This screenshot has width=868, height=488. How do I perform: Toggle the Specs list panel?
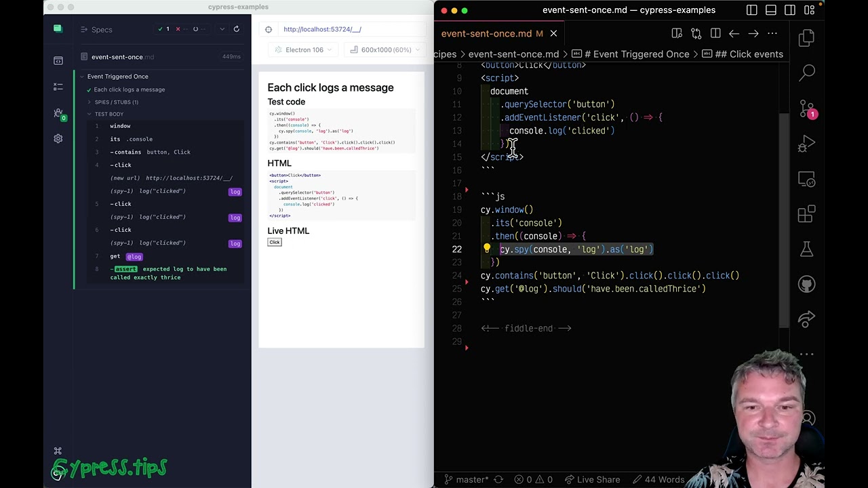coord(96,29)
